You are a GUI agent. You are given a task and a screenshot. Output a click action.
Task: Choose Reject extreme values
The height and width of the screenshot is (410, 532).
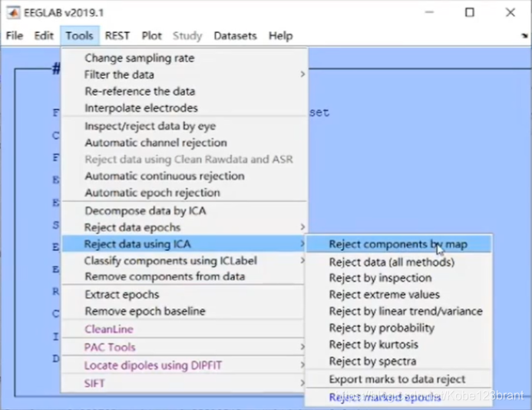[398, 295]
